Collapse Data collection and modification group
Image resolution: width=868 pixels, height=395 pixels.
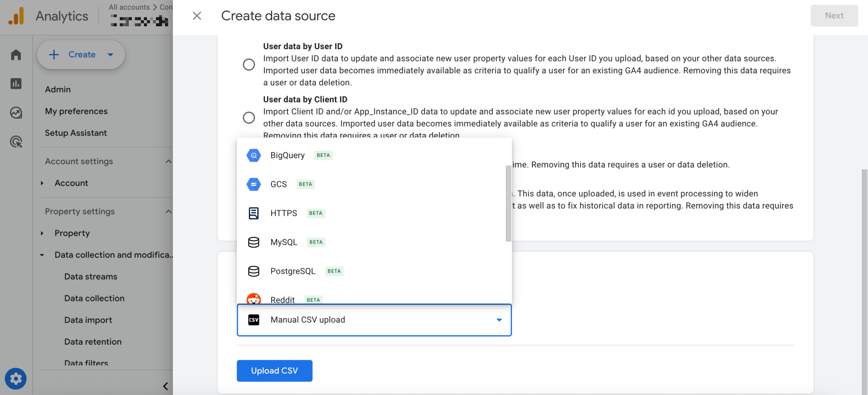(x=42, y=255)
